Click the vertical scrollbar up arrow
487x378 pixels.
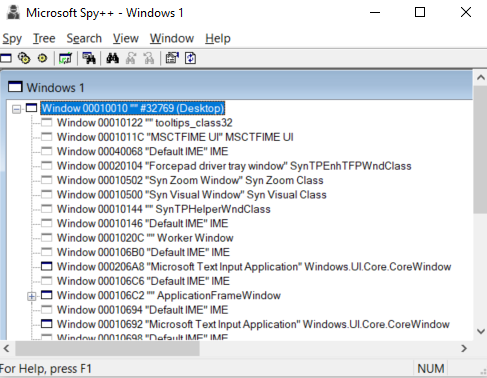click(480, 77)
